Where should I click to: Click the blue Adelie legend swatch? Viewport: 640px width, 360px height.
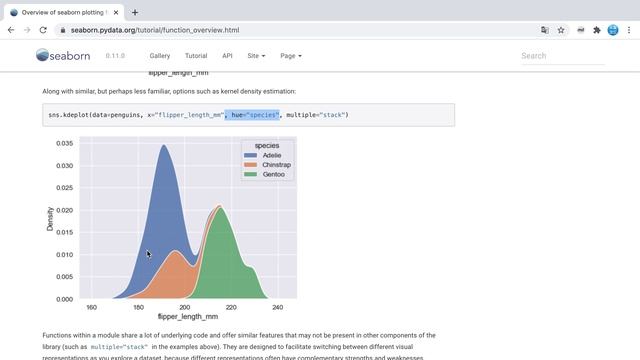click(x=250, y=156)
